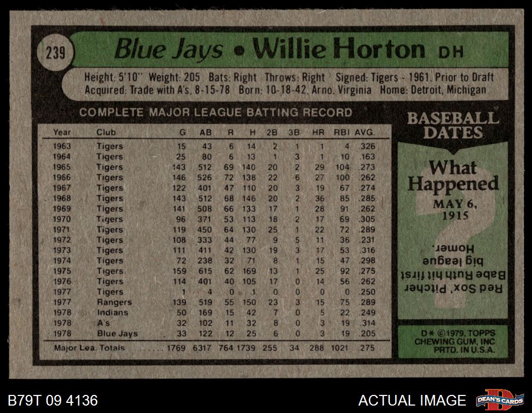Click the 104 RBI value in 1965 row
This screenshot has width=532, height=413.
pos(342,167)
